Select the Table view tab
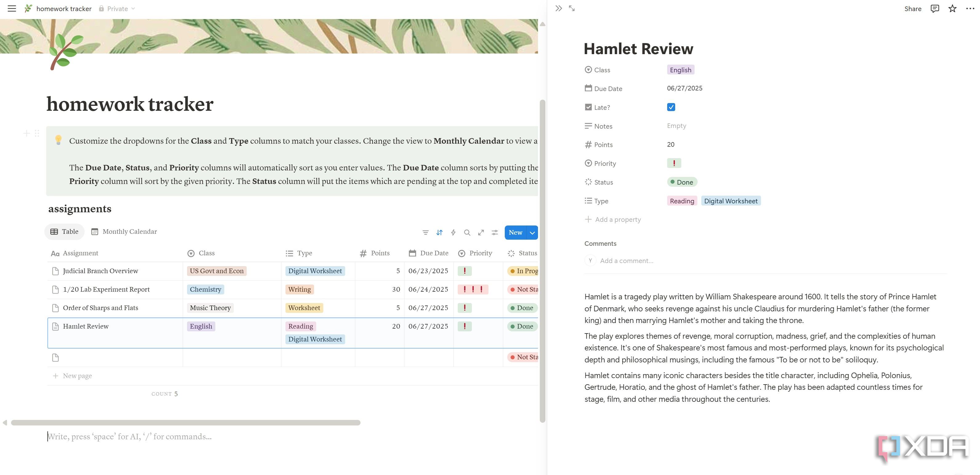 (64, 231)
